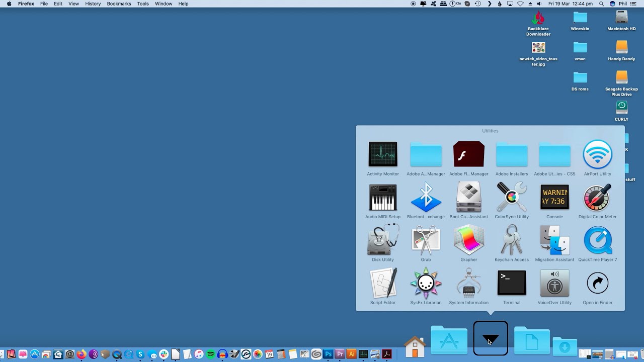Open VoiceOver Utility
Viewport: 644px width, 362px height.
click(554, 283)
